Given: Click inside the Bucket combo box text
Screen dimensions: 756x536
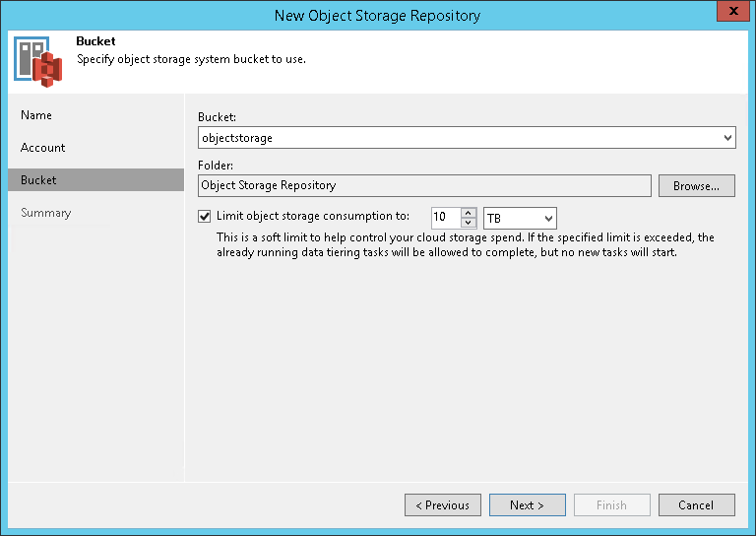Looking at the screenshot, I should [453, 138].
